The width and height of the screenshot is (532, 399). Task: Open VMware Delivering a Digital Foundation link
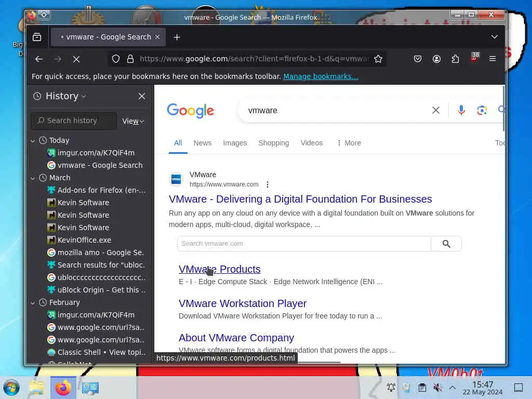click(x=300, y=199)
